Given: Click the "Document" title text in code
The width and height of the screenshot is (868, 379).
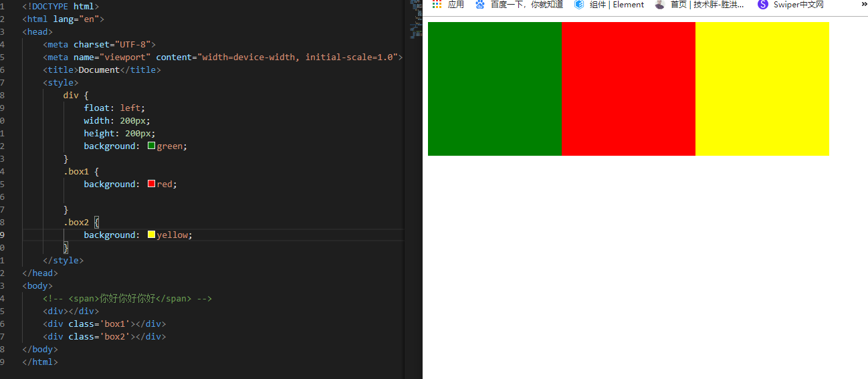Looking at the screenshot, I should click(x=99, y=70).
